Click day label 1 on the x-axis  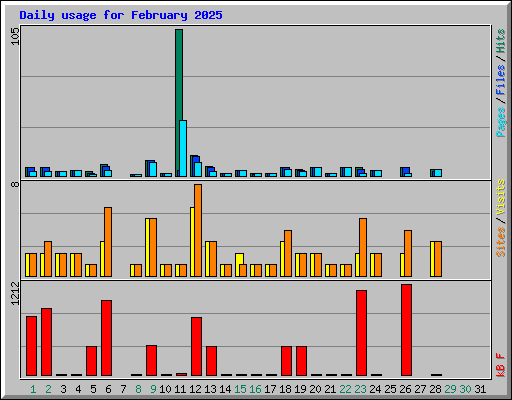click(33, 389)
